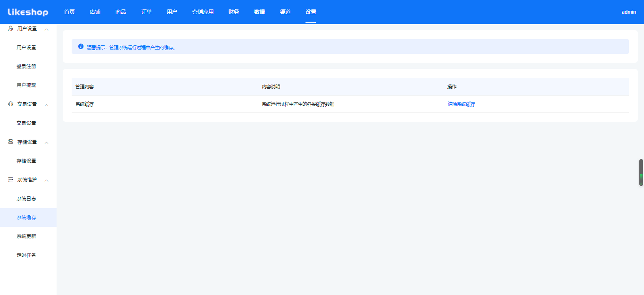The width and height of the screenshot is (644, 295).
Task: Open the 渠道 top menu
Action: (285, 12)
